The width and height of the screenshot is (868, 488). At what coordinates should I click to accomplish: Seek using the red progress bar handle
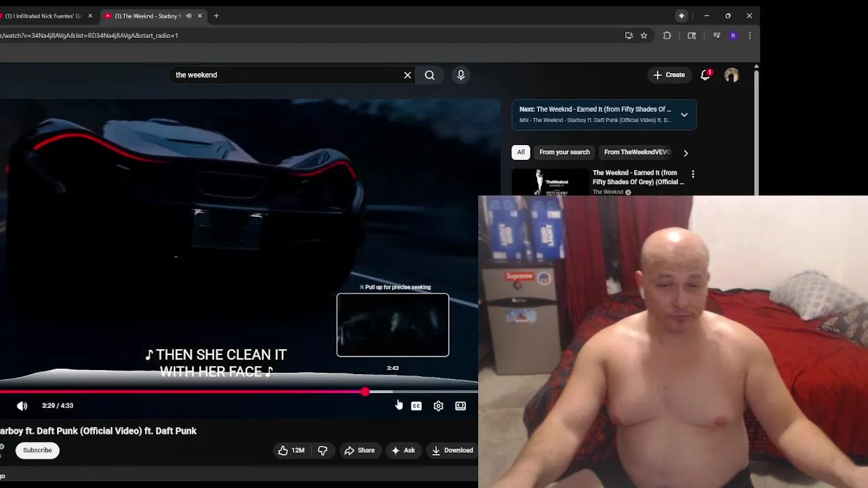click(x=366, y=392)
